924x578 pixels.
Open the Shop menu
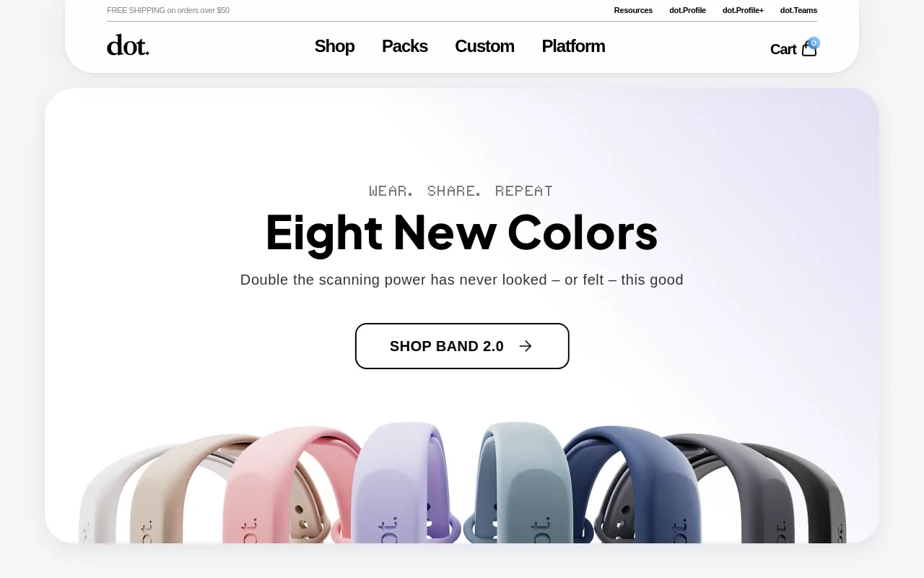(x=334, y=46)
